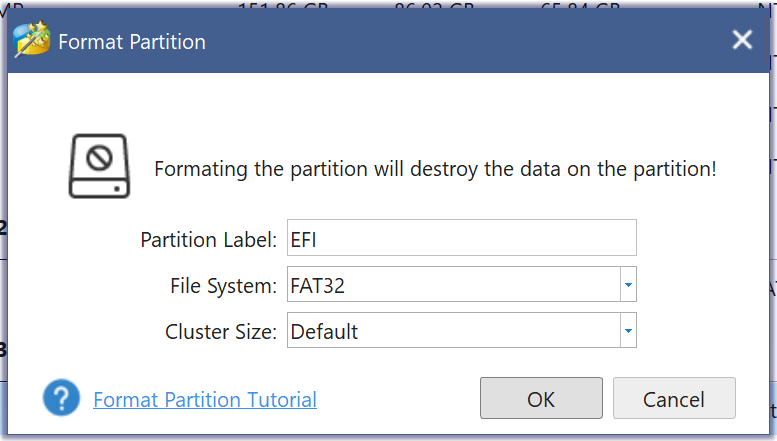Click the blue question mark help icon
777x441 pixels.
click(x=61, y=399)
